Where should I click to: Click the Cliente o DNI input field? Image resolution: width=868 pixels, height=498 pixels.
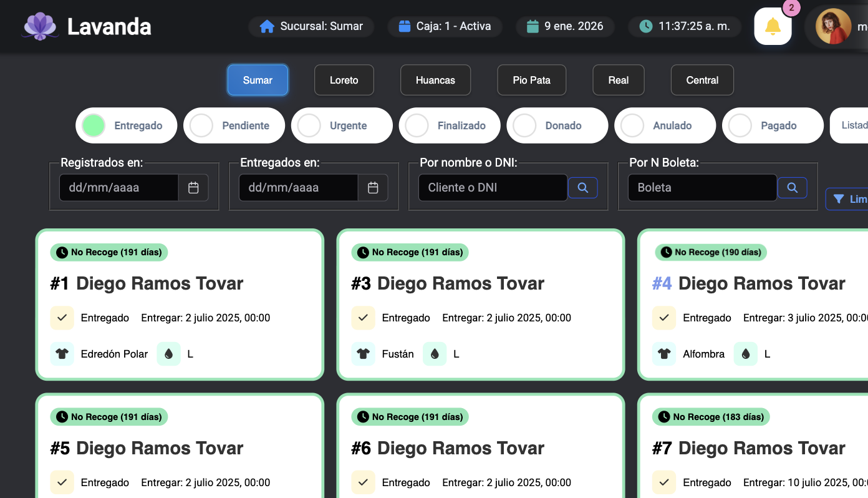click(493, 188)
